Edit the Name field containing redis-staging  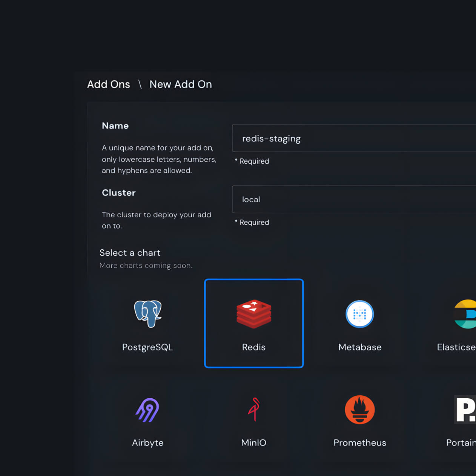click(x=354, y=138)
